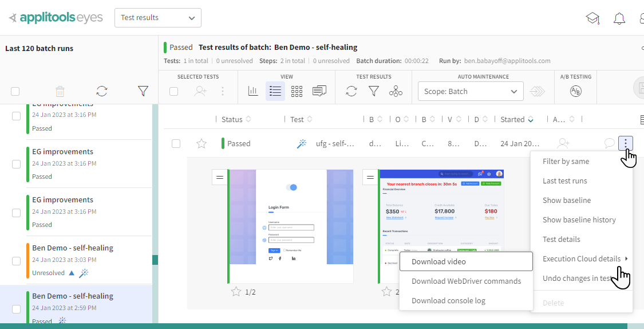Select Show baseline history menu item
The height and width of the screenshot is (329, 644).
579,220
